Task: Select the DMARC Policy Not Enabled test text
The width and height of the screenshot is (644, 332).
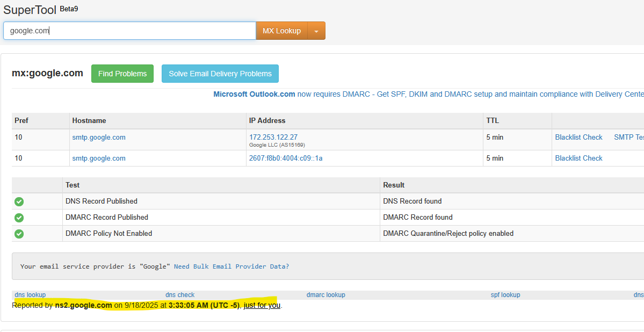Action: (x=109, y=233)
